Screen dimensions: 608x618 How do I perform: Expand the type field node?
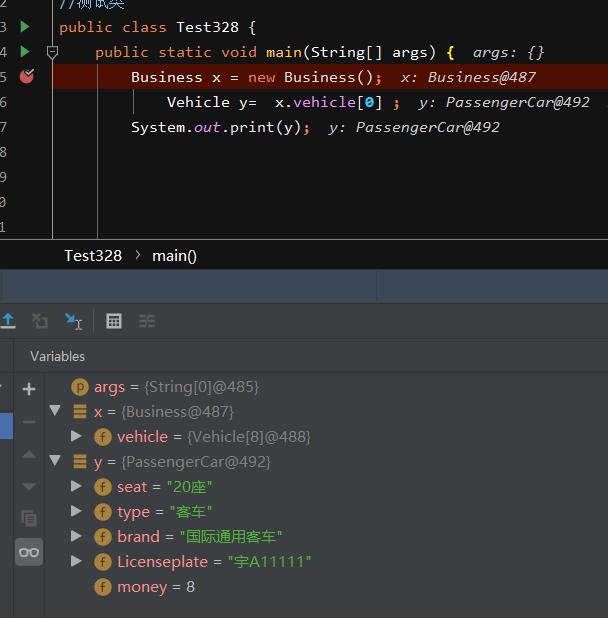(x=76, y=511)
